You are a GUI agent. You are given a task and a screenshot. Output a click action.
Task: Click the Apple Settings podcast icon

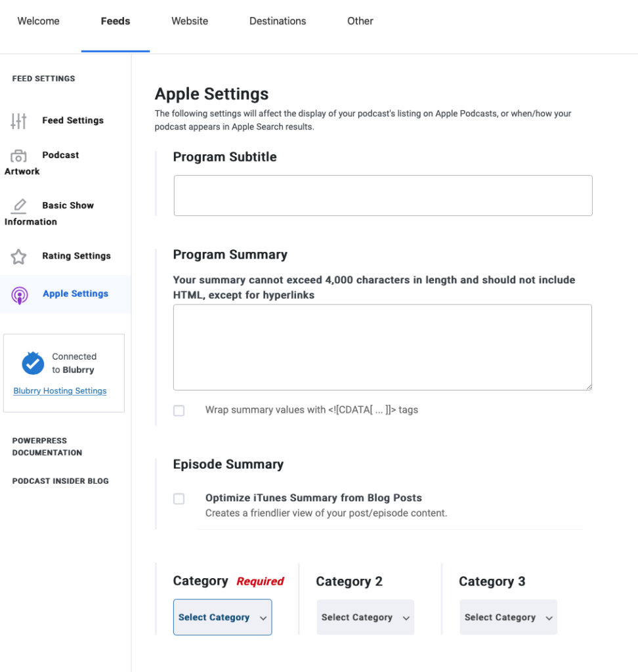point(20,295)
